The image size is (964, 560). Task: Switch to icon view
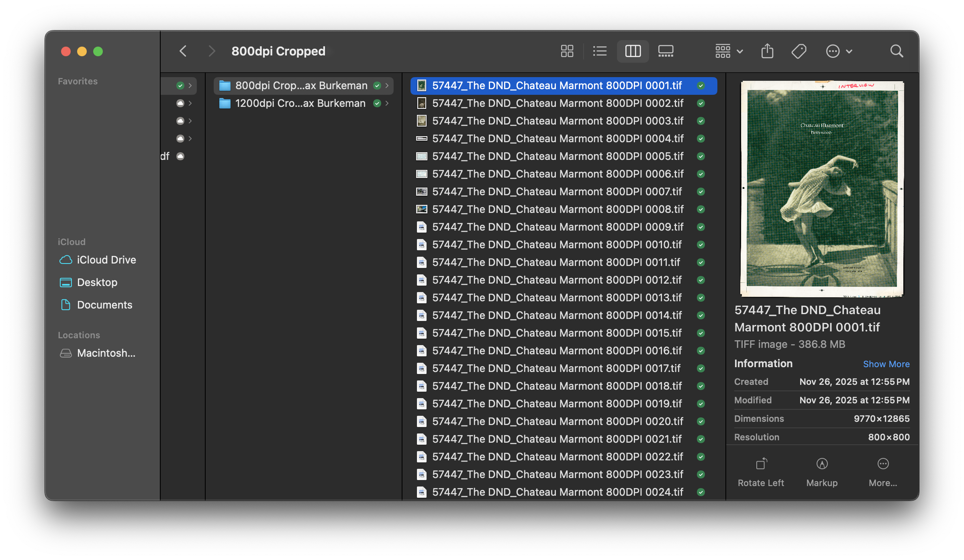click(x=567, y=51)
